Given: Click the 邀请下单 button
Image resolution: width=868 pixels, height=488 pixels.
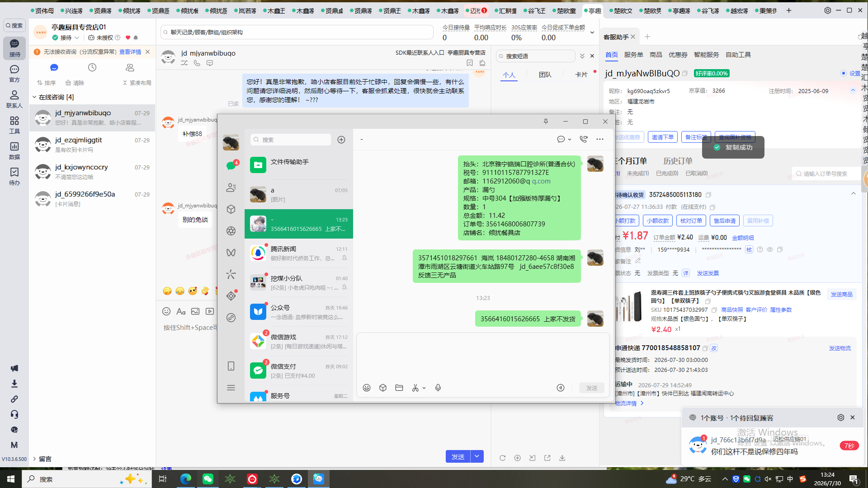Looking at the screenshot, I should 663,137.
